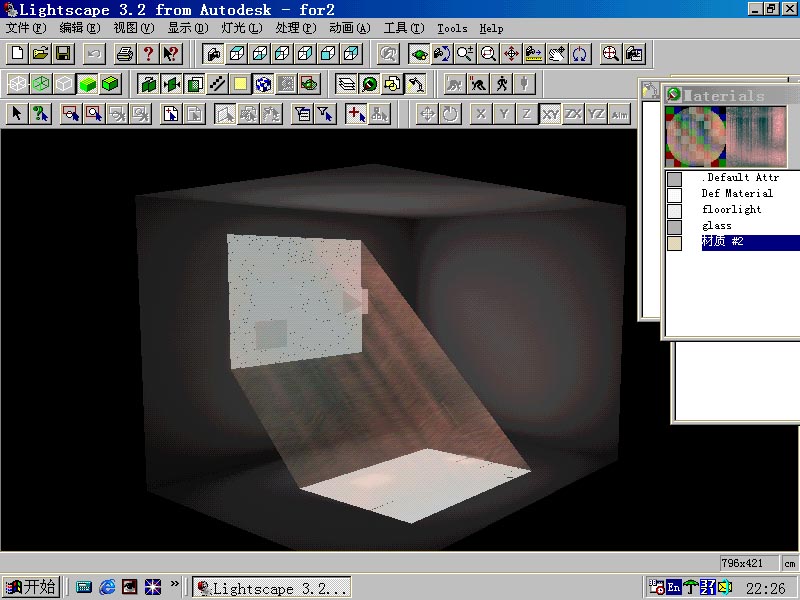Enable the X axis constraint
This screenshot has width=800, height=600.
pyautogui.click(x=481, y=114)
